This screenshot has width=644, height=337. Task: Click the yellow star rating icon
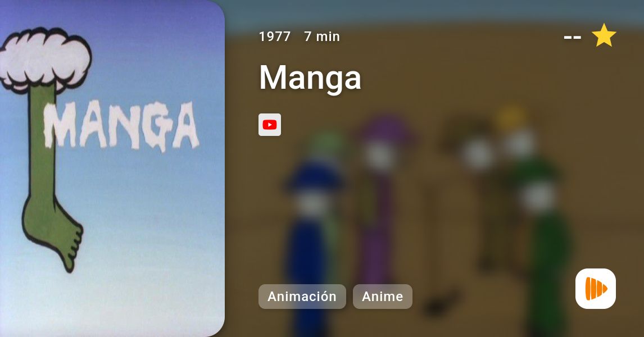tap(604, 36)
